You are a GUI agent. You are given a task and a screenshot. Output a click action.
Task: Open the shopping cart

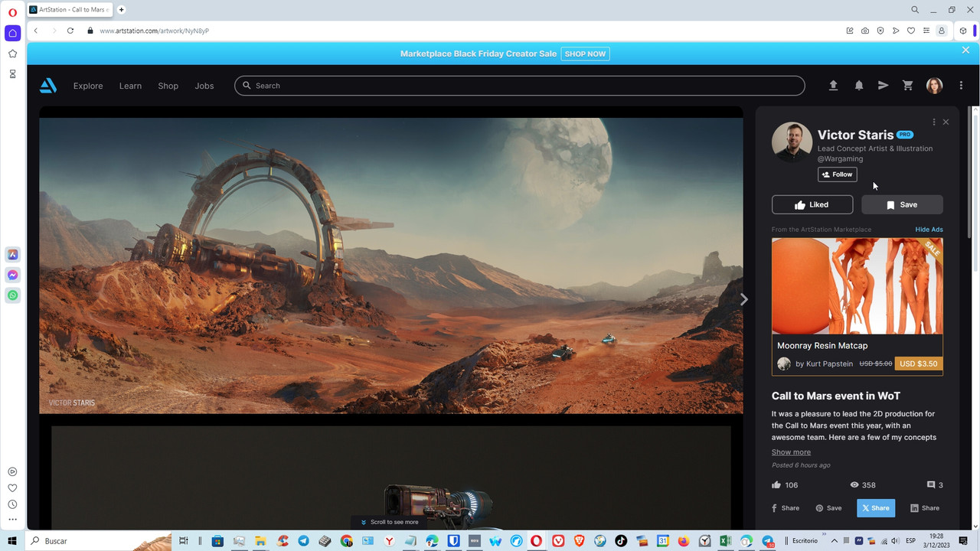click(908, 86)
